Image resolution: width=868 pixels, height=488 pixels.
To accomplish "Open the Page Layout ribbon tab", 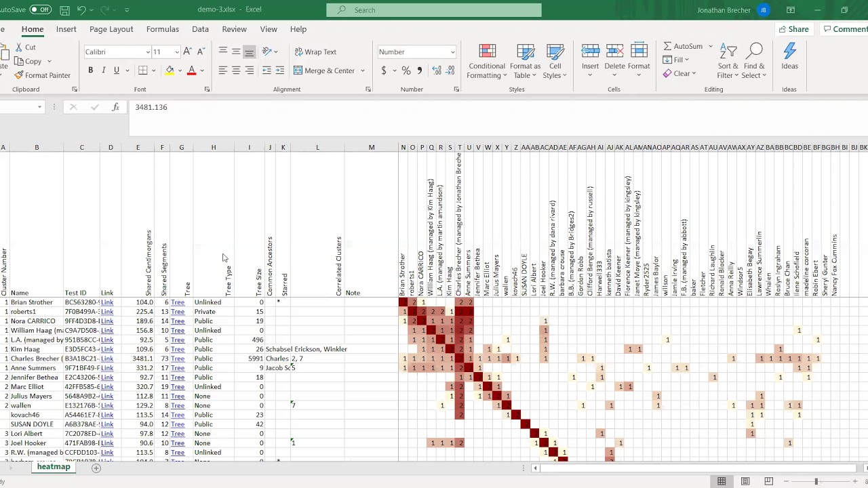I will [x=111, y=29].
